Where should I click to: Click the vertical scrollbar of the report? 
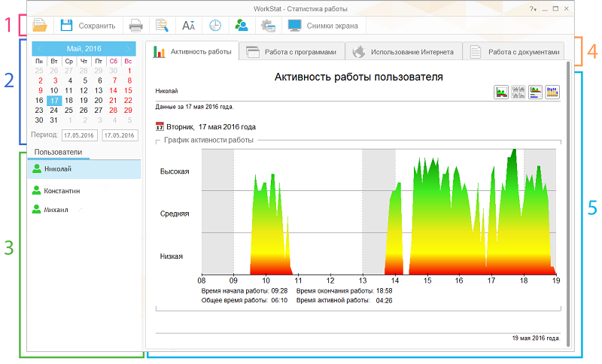(568, 205)
